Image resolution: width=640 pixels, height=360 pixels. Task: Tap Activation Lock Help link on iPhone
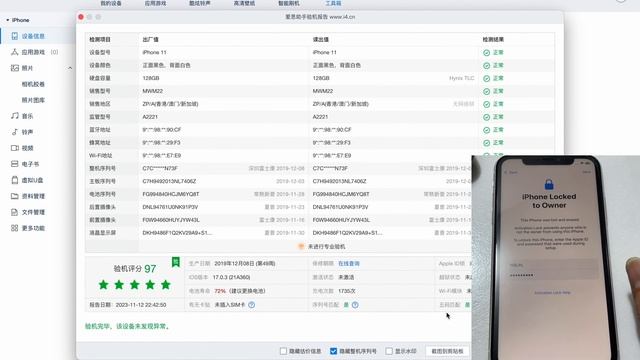point(552,293)
